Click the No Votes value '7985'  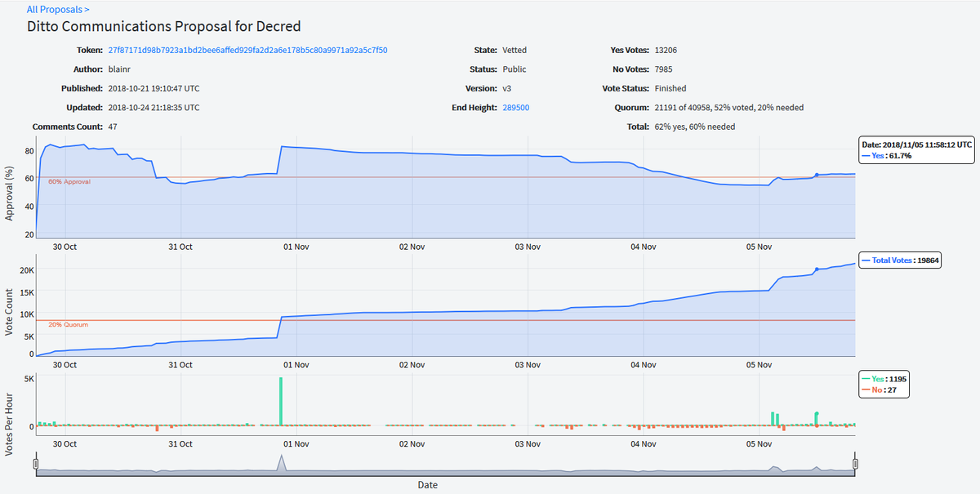[664, 69]
